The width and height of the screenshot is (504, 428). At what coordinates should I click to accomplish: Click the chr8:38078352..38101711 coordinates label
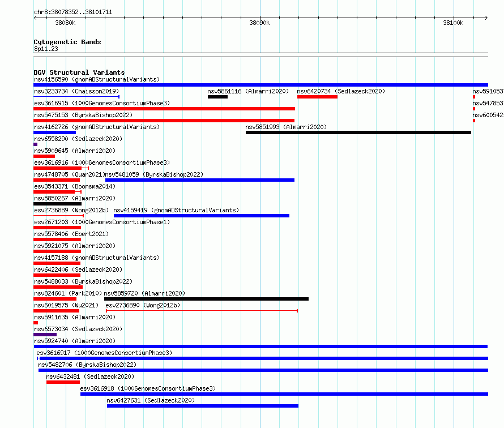[73, 12]
